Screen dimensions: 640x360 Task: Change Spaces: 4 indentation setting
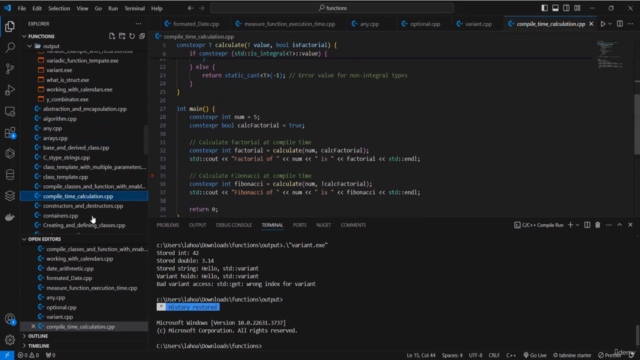coord(452,355)
